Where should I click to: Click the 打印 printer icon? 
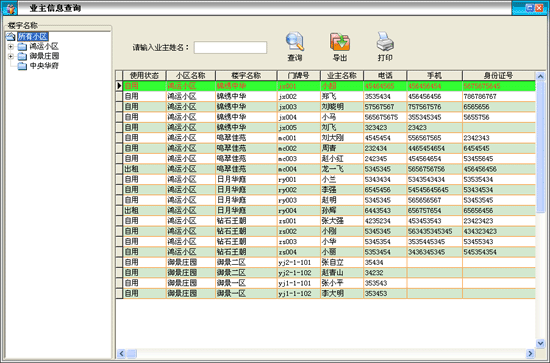(385, 41)
